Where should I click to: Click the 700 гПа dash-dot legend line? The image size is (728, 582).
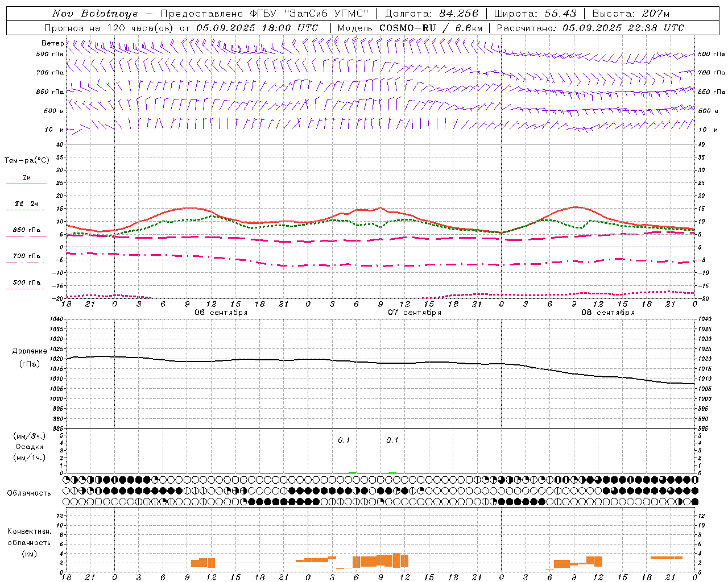26,263
